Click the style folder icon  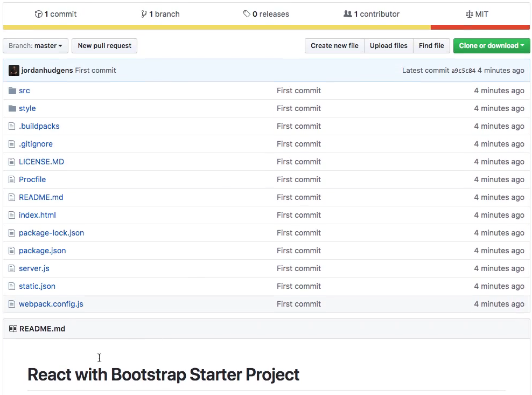pyautogui.click(x=12, y=108)
